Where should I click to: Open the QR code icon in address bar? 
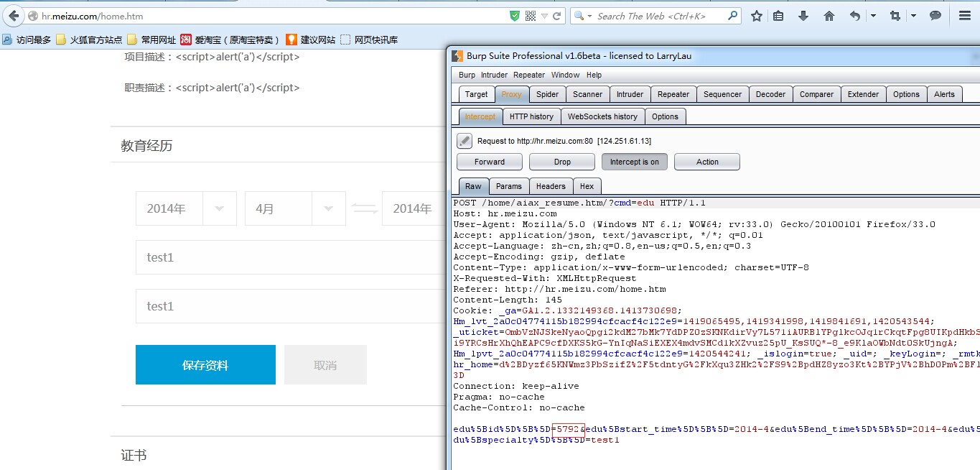(531, 16)
